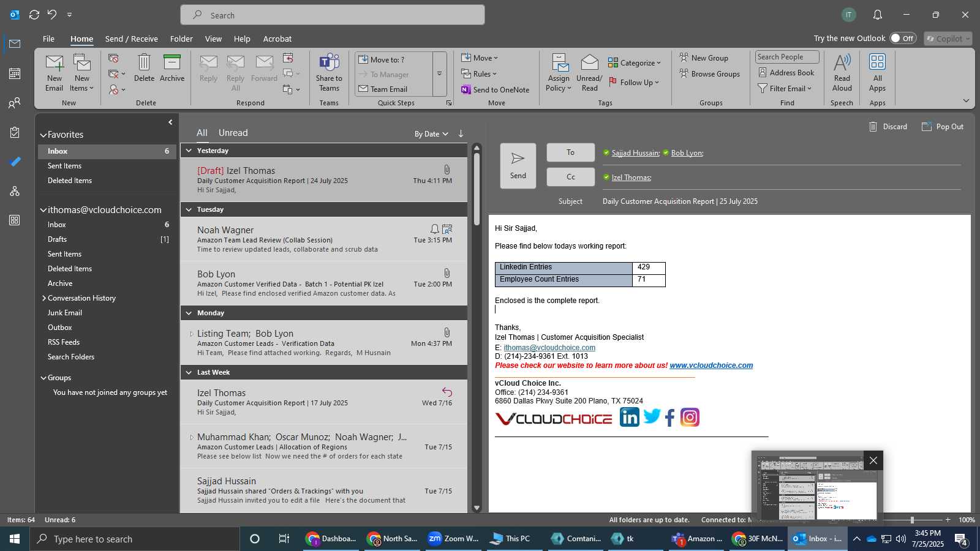
Task: Expand the Conversation History folder
Action: [44, 298]
